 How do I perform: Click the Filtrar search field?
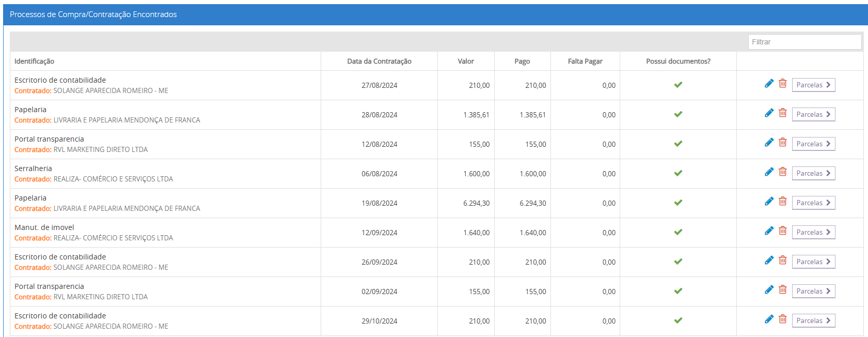804,42
